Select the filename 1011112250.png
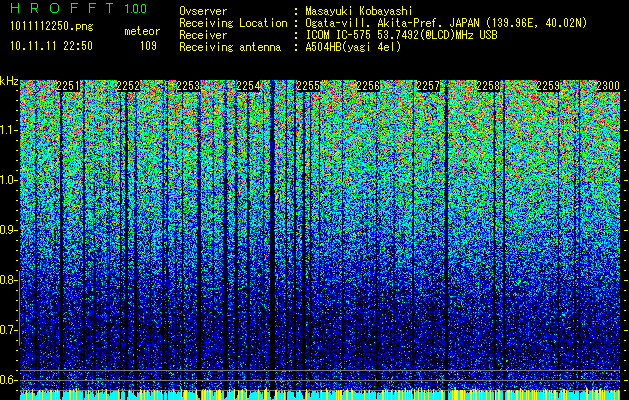Image resolution: width=629 pixels, height=400 pixels. pos(52,26)
